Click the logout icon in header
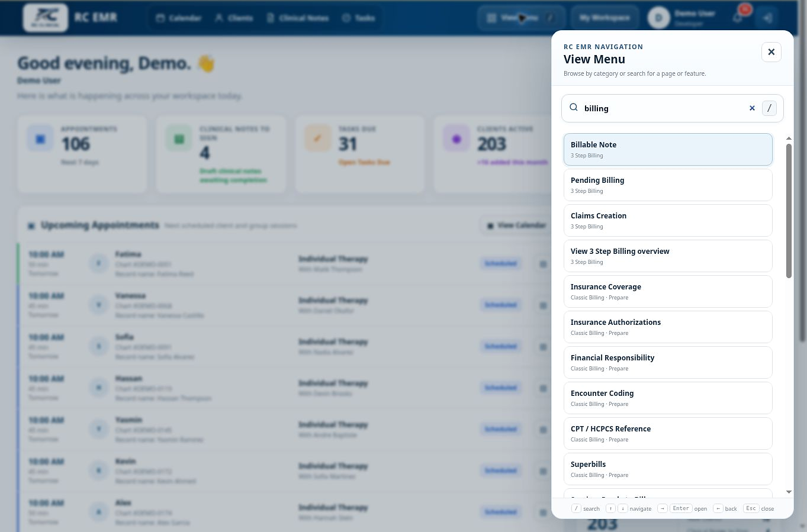Viewport: 807px width, 532px height. [x=767, y=18]
